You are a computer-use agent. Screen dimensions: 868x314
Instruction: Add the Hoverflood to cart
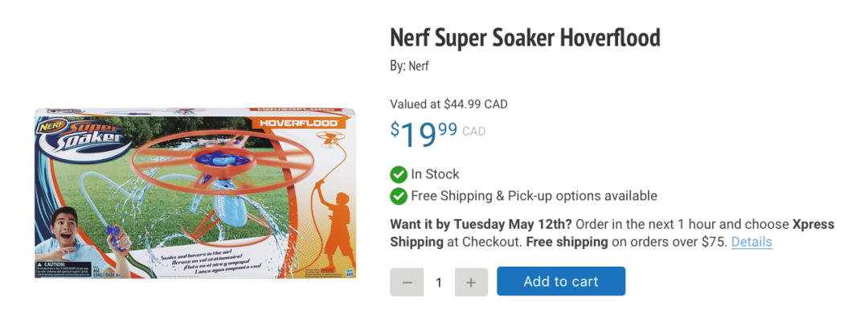pos(561,281)
